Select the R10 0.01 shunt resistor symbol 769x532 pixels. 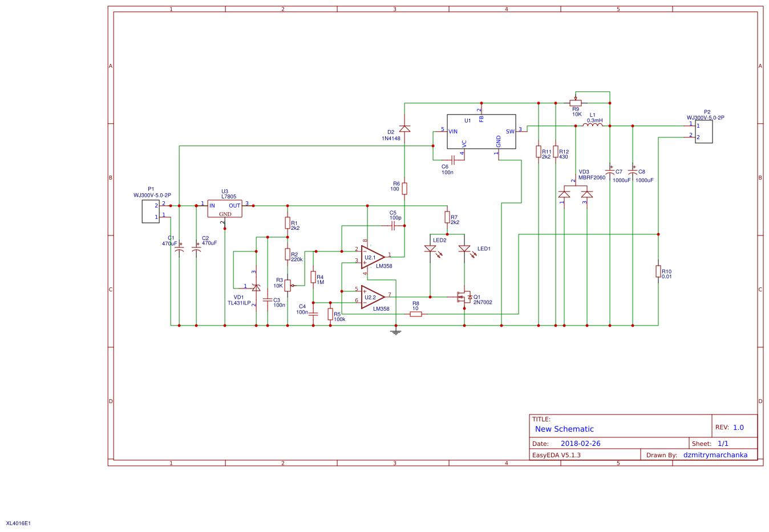point(658,271)
